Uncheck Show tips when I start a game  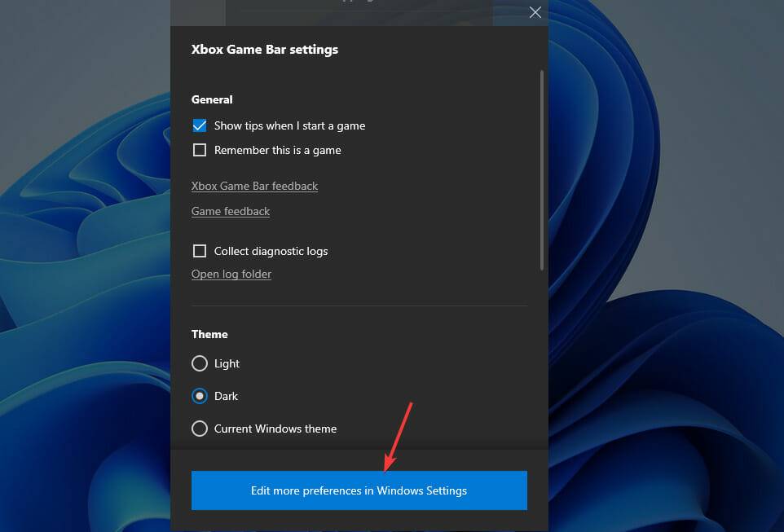pyautogui.click(x=199, y=125)
